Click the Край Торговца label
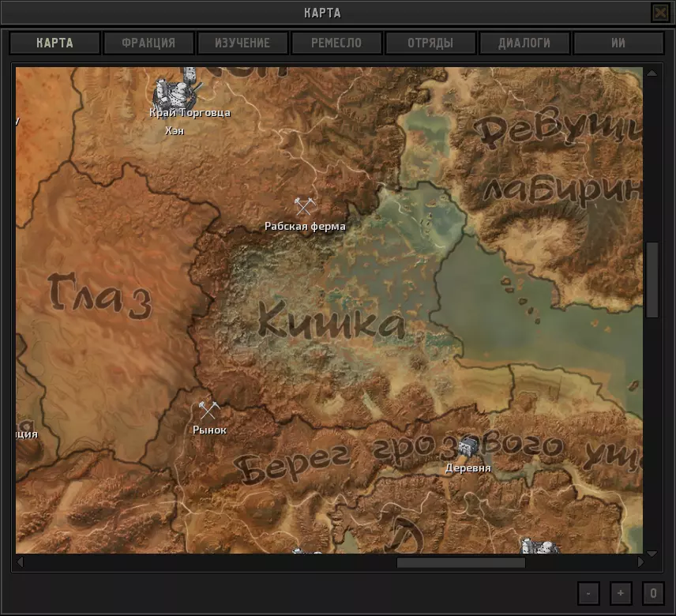676x616 pixels. click(x=190, y=113)
